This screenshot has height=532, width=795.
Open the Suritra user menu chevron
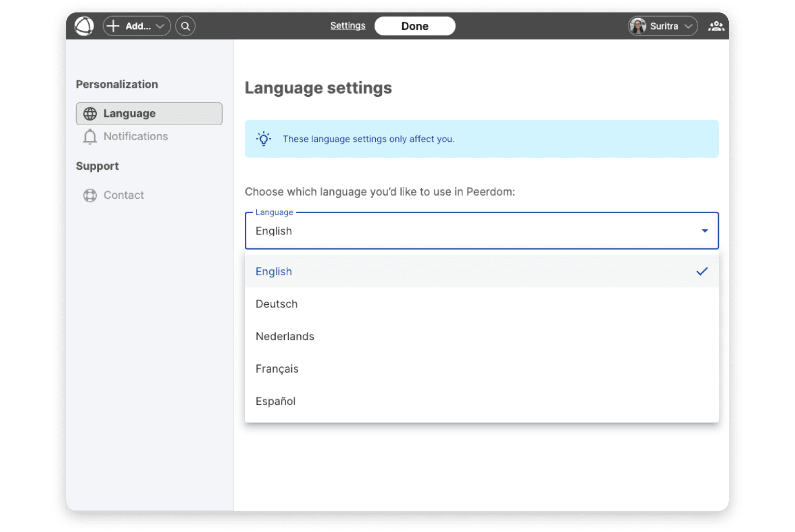(688, 26)
